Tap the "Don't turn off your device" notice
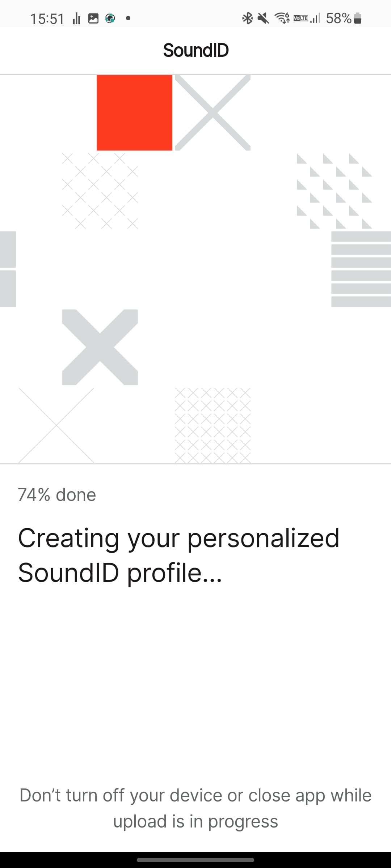Image resolution: width=391 pixels, height=868 pixels. (x=195, y=808)
